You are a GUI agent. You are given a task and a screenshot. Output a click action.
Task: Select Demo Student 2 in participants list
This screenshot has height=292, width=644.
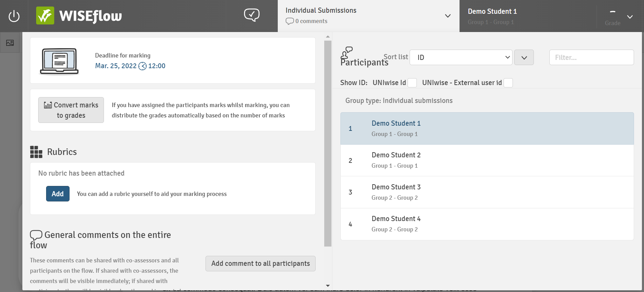pyautogui.click(x=487, y=160)
